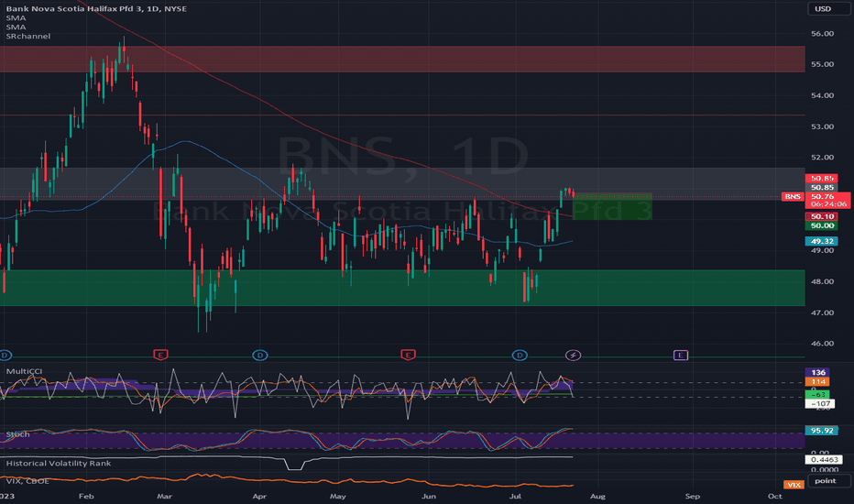Click the green MultiCCI value -63
Viewport: 854px width, 504px height.
817,394
